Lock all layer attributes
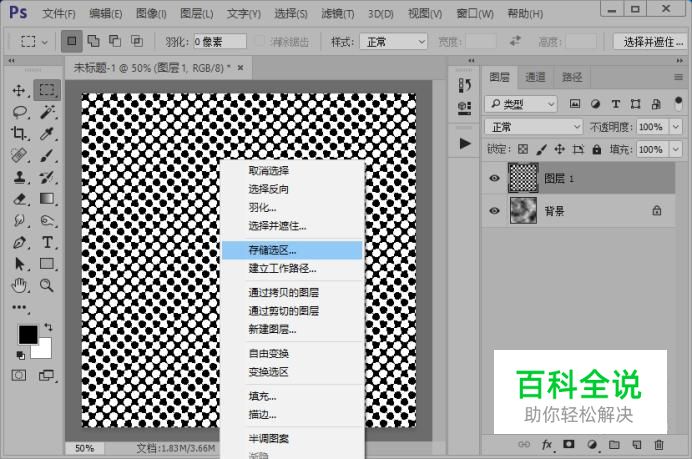The image size is (692, 459). (597, 150)
